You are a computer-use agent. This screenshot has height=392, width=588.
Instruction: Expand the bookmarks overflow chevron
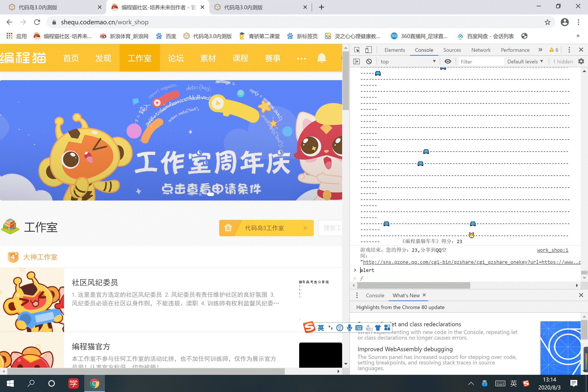click(578, 36)
